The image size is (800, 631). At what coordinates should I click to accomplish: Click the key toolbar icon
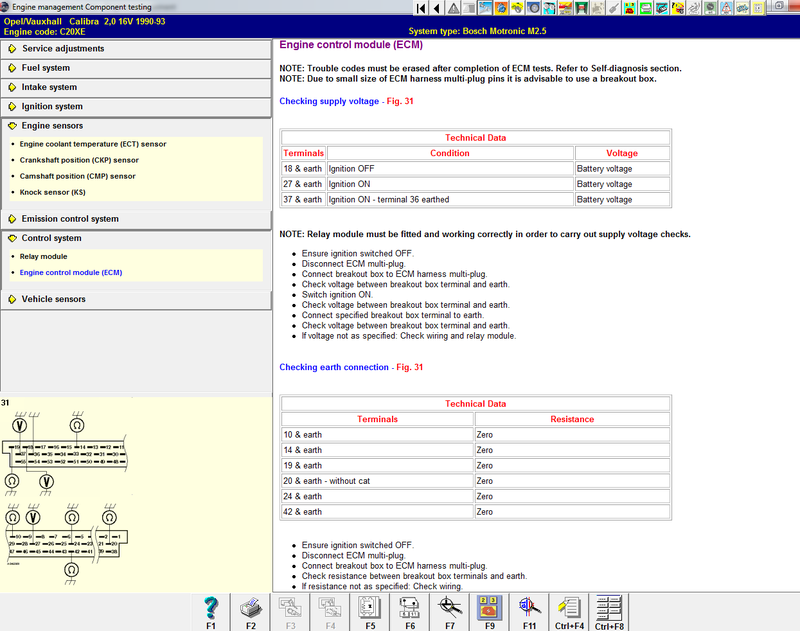pyautogui.click(x=613, y=8)
